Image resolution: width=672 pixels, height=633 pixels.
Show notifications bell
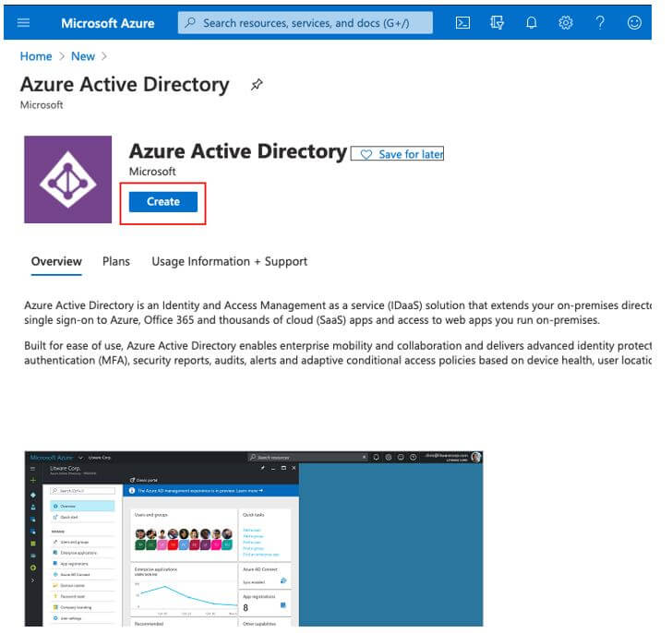coord(531,22)
